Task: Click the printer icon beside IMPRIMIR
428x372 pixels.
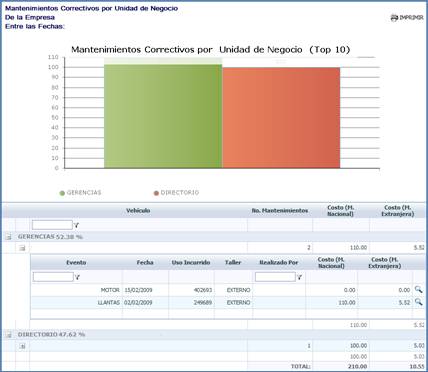Action: point(394,18)
